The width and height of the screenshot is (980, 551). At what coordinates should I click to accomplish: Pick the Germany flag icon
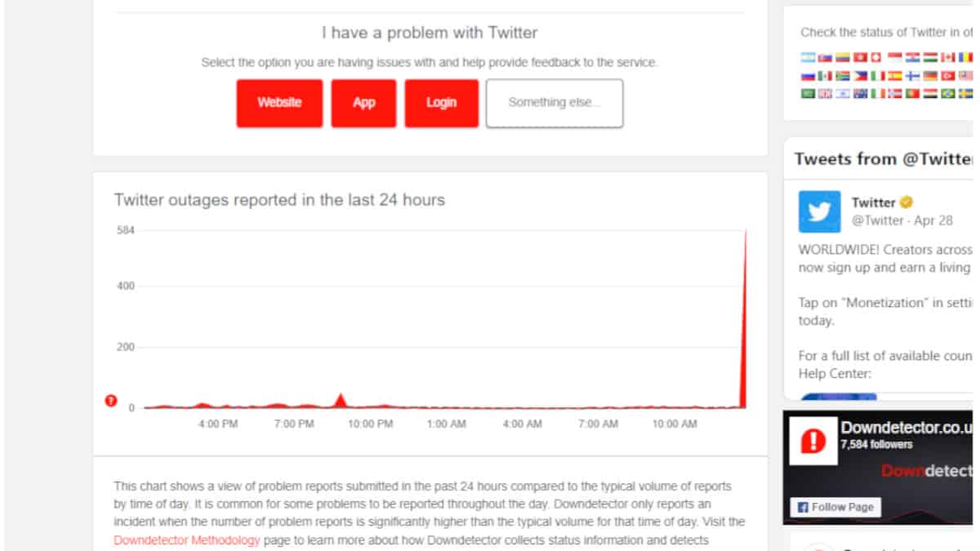pos(929,76)
